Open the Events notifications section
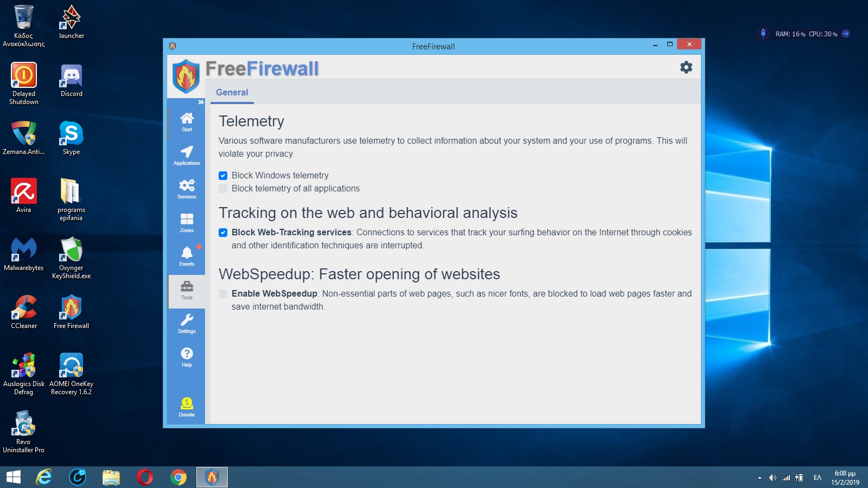This screenshot has height=488, width=868. pyautogui.click(x=187, y=257)
